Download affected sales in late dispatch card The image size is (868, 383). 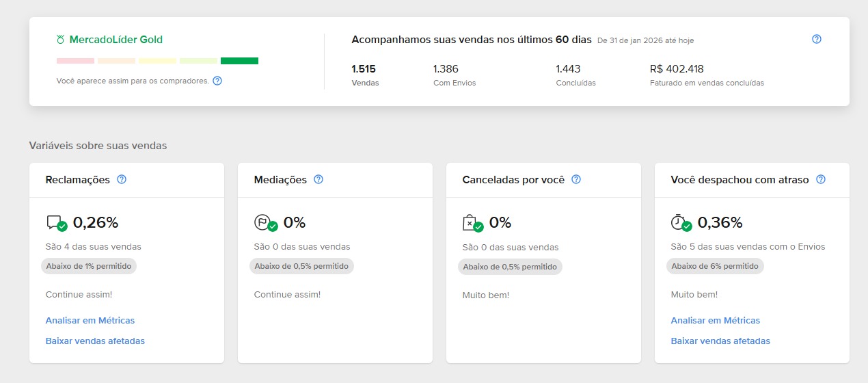(x=720, y=341)
